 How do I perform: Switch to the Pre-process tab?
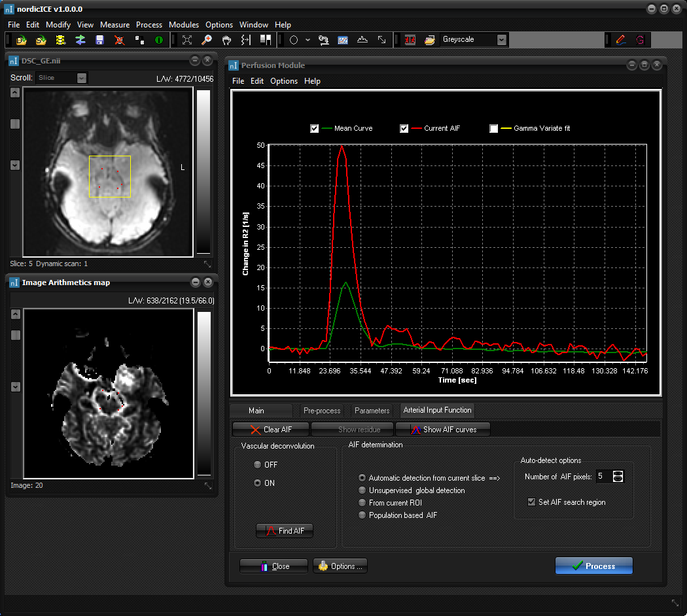[321, 411]
